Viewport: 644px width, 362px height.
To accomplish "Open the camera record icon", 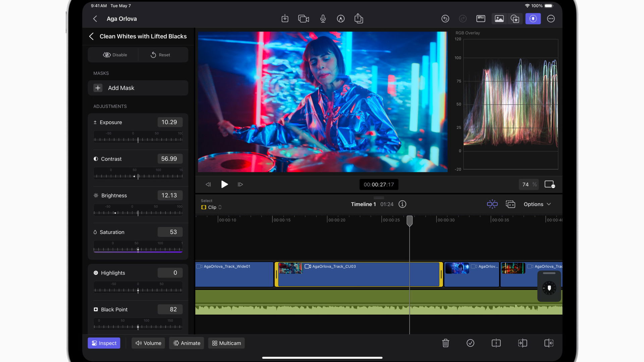I will (x=304, y=19).
